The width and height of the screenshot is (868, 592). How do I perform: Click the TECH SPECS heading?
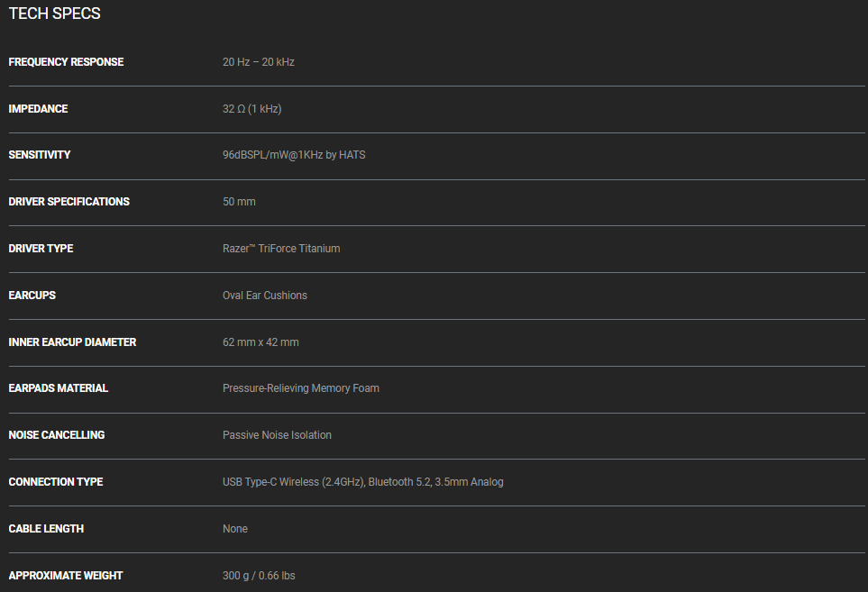click(x=54, y=14)
